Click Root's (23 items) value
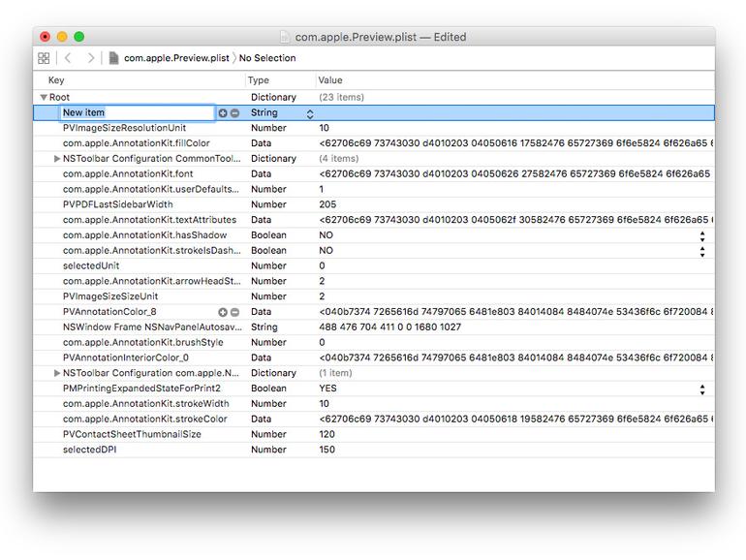 click(x=341, y=97)
